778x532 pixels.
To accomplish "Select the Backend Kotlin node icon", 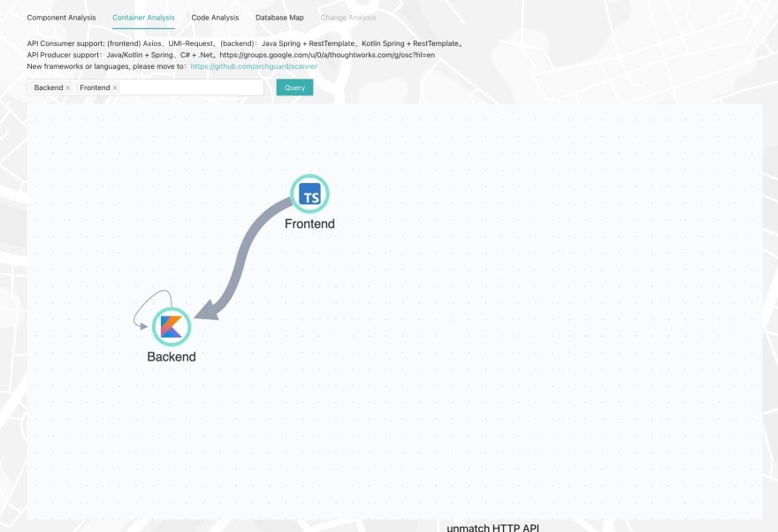I will pos(172,327).
